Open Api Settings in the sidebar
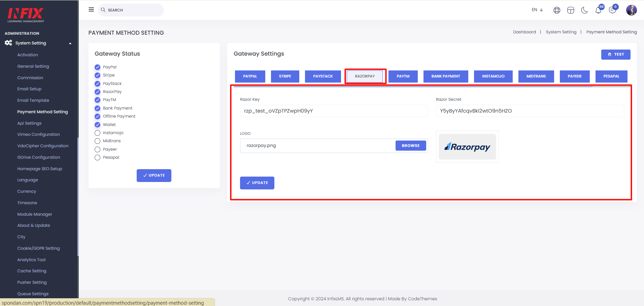This screenshot has height=306, width=644. tap(29, 123)
